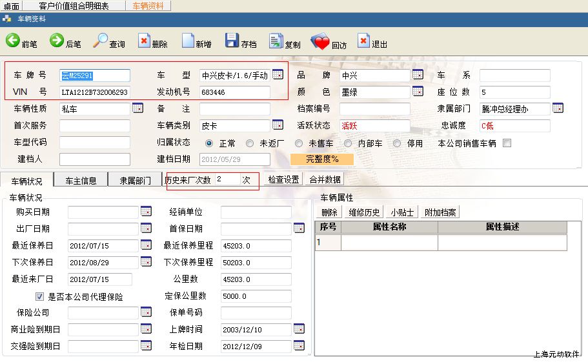The height and width of the screenshot is (364, 588).
Task: Uncheck 是否本公司代理保险 checkbox
Action: (x=39, y=297)
